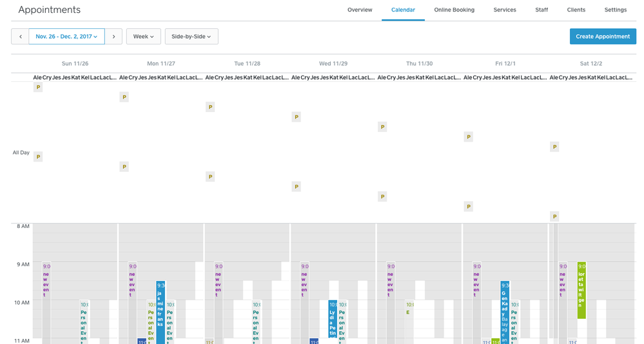Go to previous week arrow

[x=20, y=37]
